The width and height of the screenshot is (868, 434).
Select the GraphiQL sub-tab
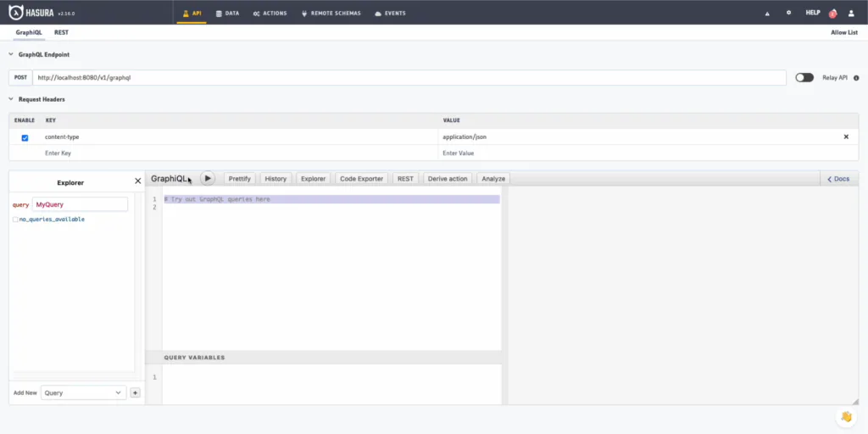[29, 33]
